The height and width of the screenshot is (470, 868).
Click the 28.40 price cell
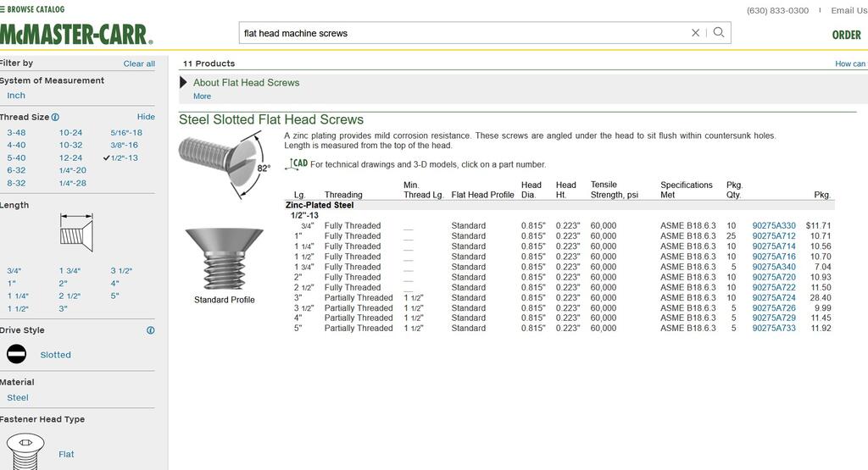[x=821, y=297]
